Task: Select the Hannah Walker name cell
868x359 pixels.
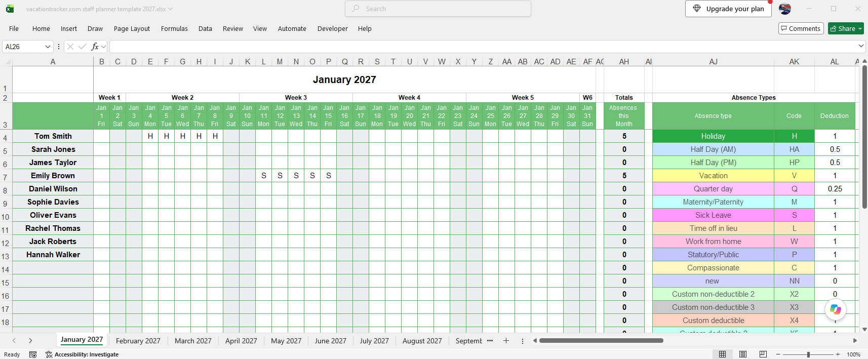Action: (x=53, y=255)
